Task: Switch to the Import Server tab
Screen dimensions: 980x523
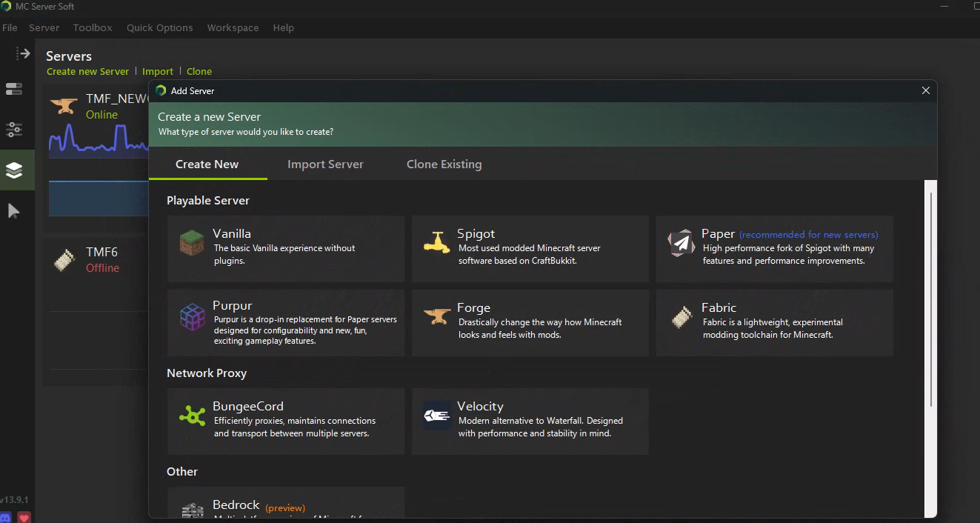Action: point(325,164)
